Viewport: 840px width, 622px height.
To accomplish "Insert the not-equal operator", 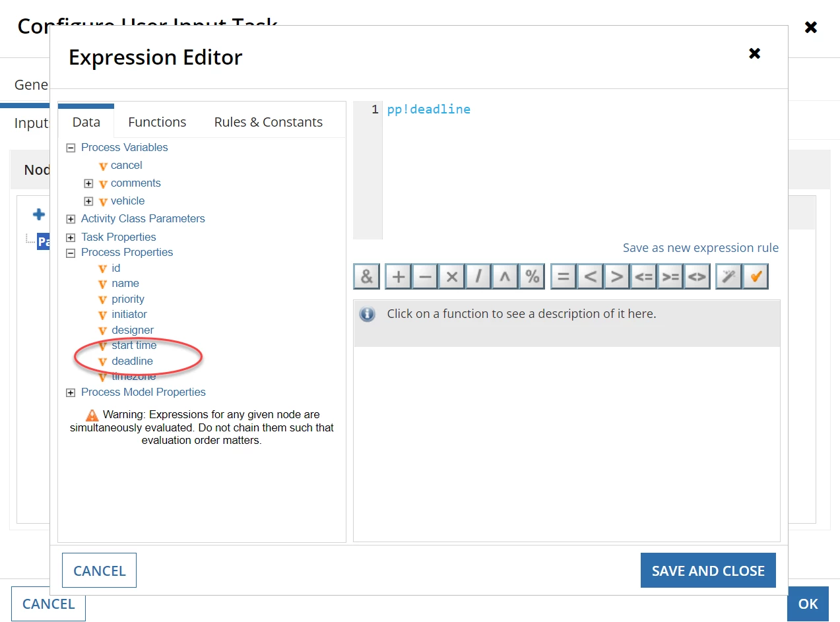I will coord(697,277).
